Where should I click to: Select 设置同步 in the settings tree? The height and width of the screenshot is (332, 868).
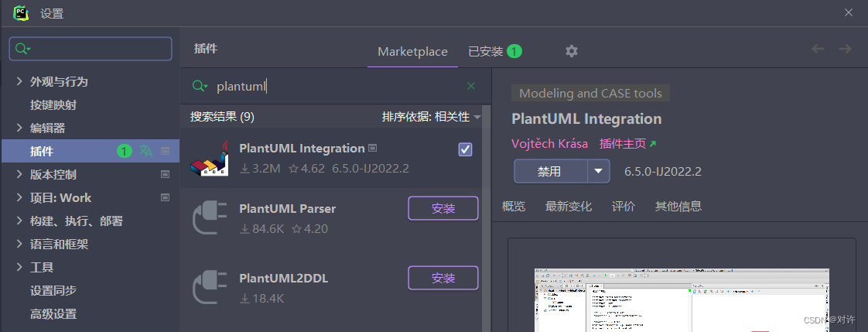[53, 290]
